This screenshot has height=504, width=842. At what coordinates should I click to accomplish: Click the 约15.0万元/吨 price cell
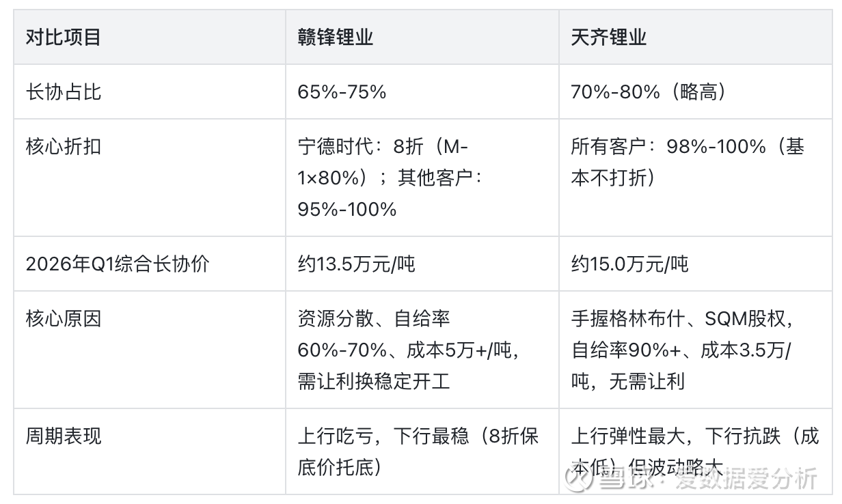[629, 264]
